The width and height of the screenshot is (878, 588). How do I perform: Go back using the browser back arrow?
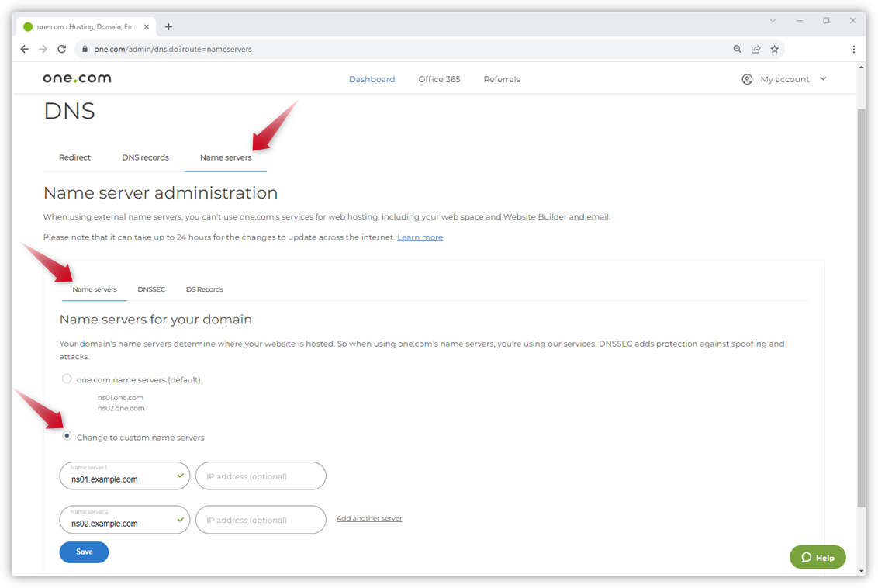[24, 49]
